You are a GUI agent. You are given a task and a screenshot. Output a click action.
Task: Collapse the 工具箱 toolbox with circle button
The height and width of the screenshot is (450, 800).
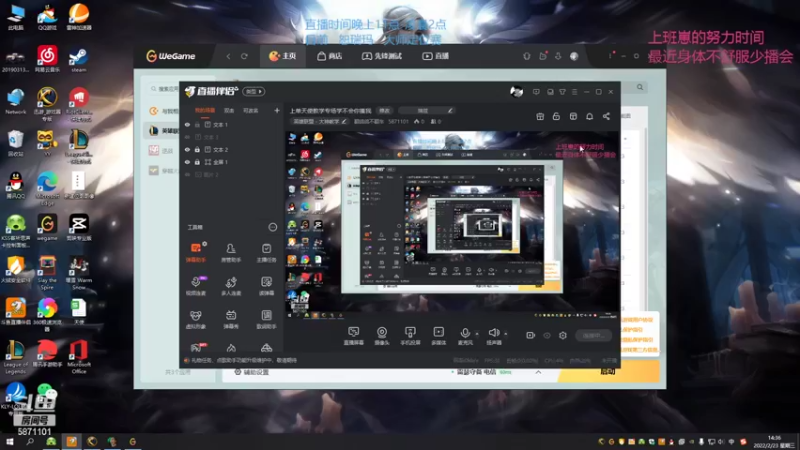click(x=272, y=227)
